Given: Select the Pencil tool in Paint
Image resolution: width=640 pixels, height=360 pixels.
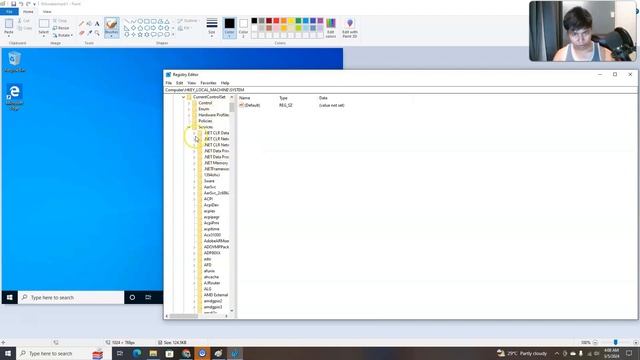Looking at the screenshot, I should (x=82, y=24).
